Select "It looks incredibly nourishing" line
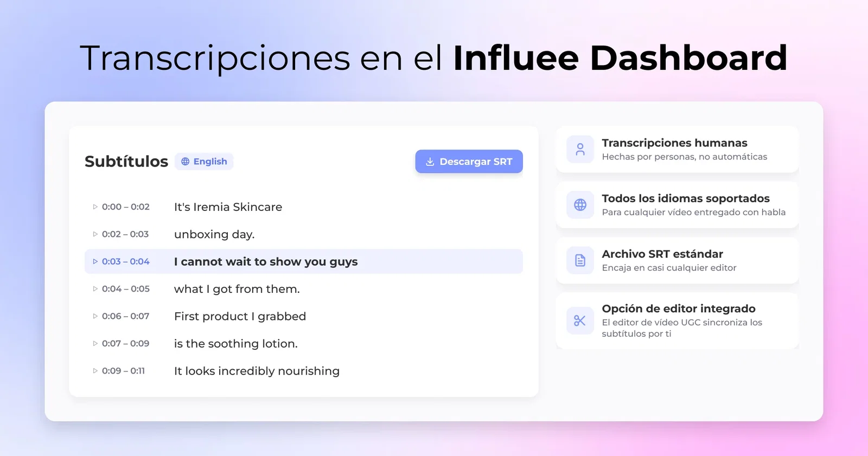 click(257, 371)
